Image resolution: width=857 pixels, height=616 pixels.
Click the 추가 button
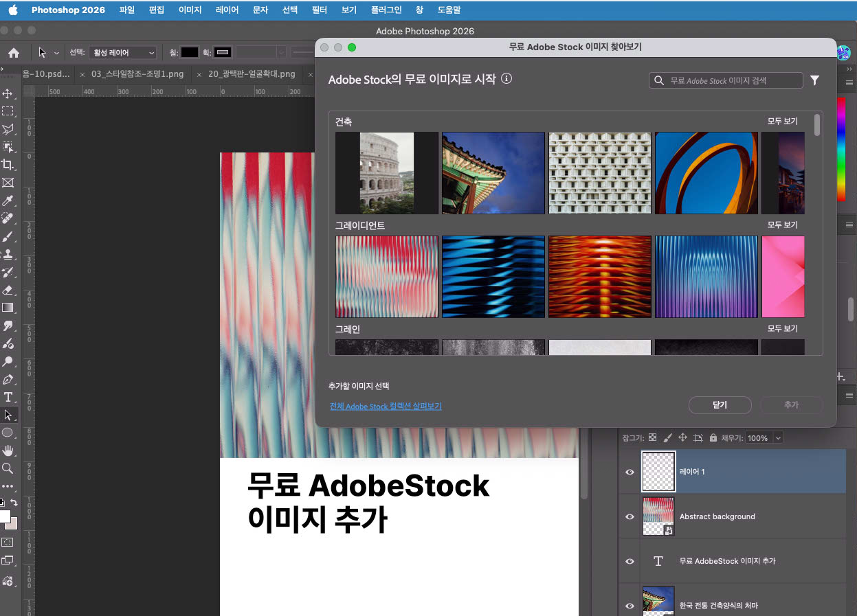[x=791, y=405]
